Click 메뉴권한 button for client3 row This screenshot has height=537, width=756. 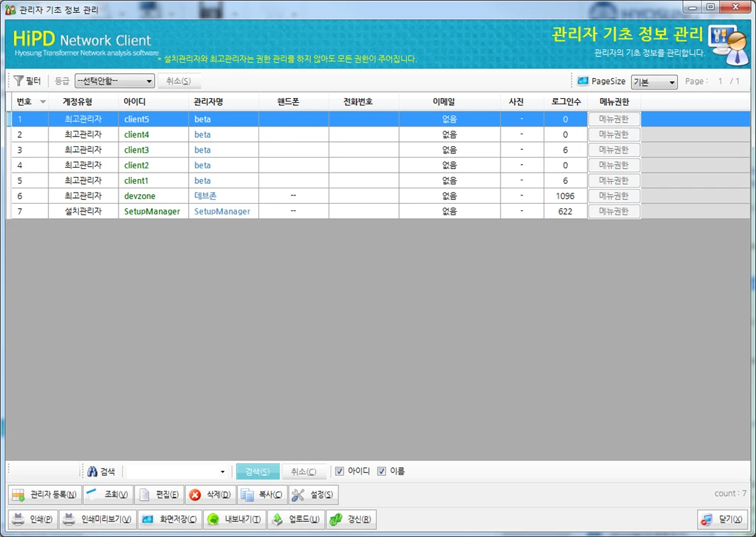pos(614,150)
